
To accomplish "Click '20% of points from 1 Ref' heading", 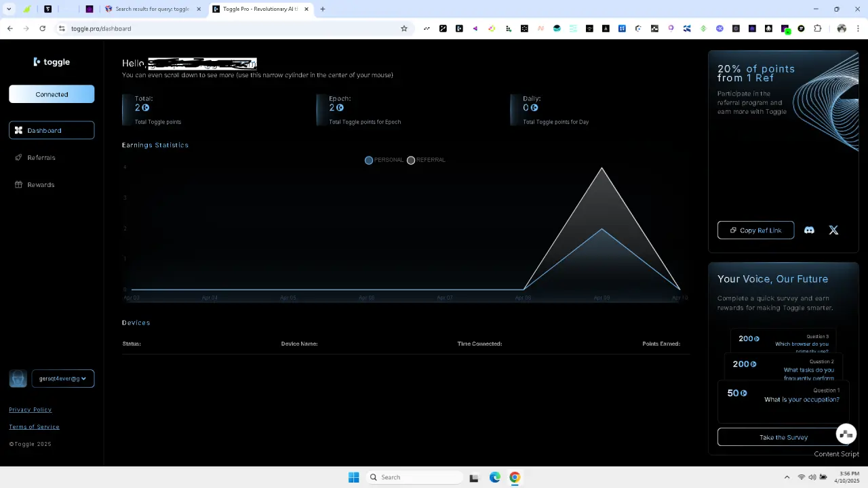I will point(755,73).
